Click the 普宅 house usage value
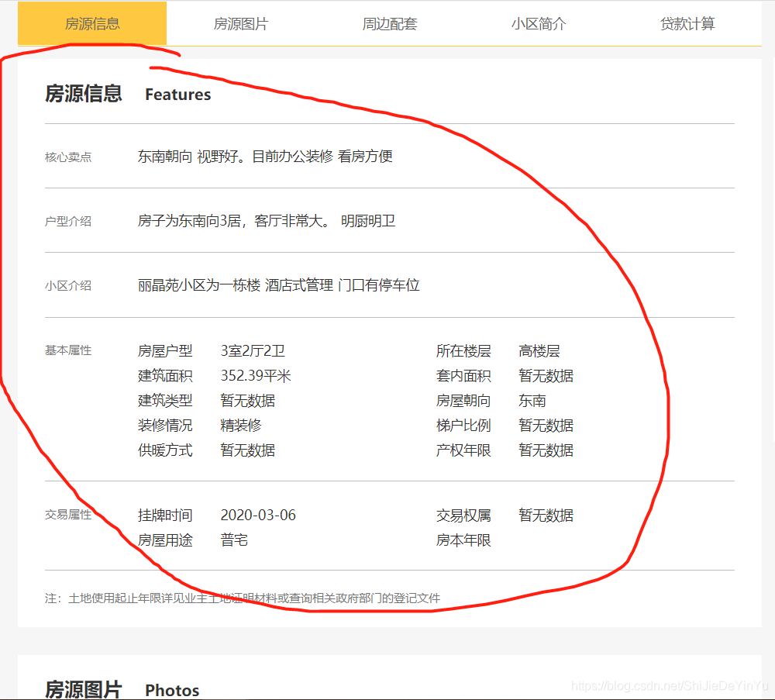The height and width of the screenshot is (700, 775). (234, 540)
